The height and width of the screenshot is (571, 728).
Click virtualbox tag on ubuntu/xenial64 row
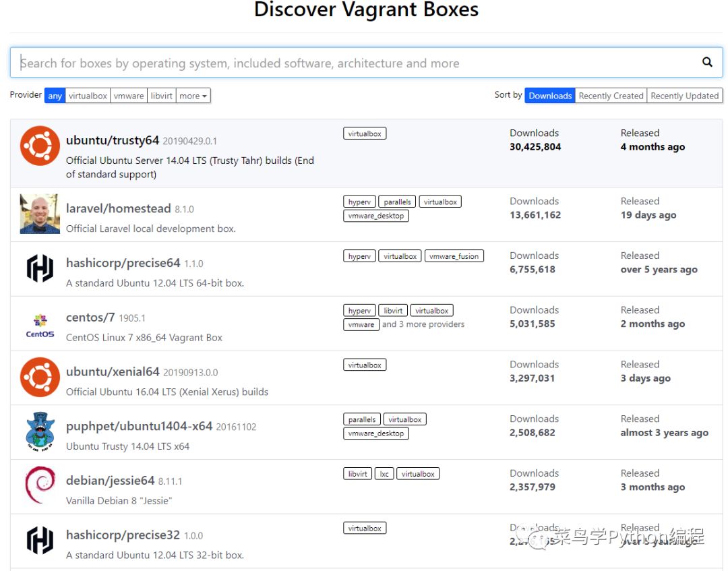tap(365, 365)
